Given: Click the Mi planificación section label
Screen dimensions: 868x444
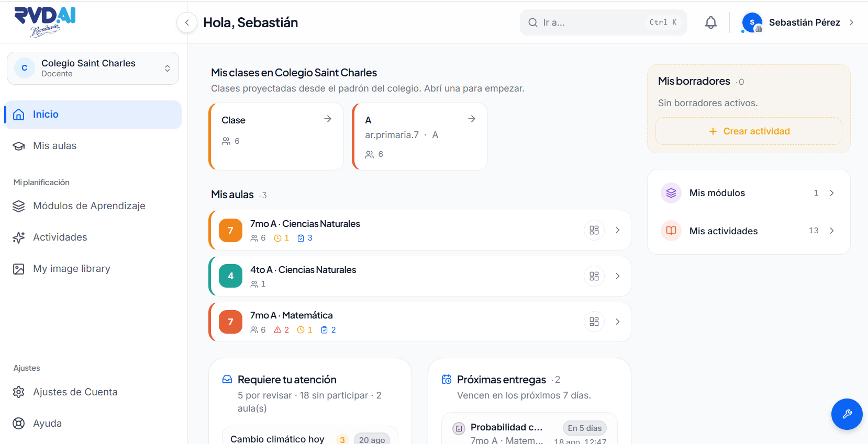Looking at the screenshot, I should pyautogui.click(x=41, y=183).
